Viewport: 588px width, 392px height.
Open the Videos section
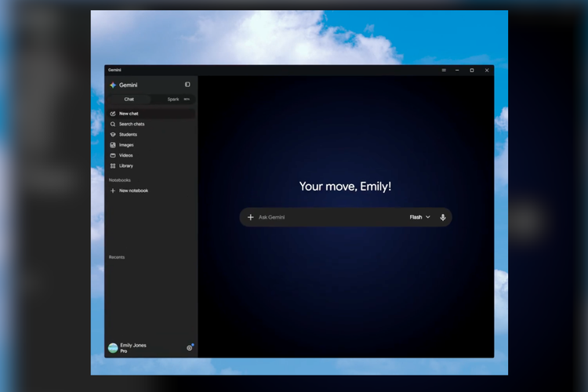(x=151, y=156)
